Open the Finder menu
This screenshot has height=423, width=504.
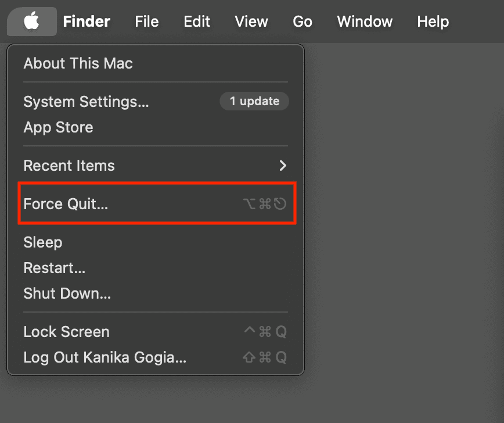tap(86, 21)
